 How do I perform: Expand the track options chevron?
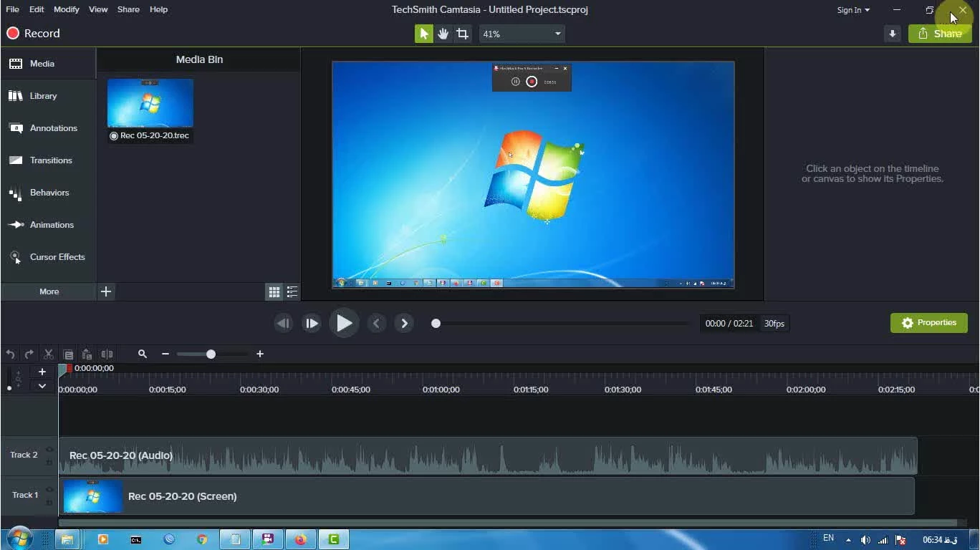pyautogui.click(x=42, y=386)
